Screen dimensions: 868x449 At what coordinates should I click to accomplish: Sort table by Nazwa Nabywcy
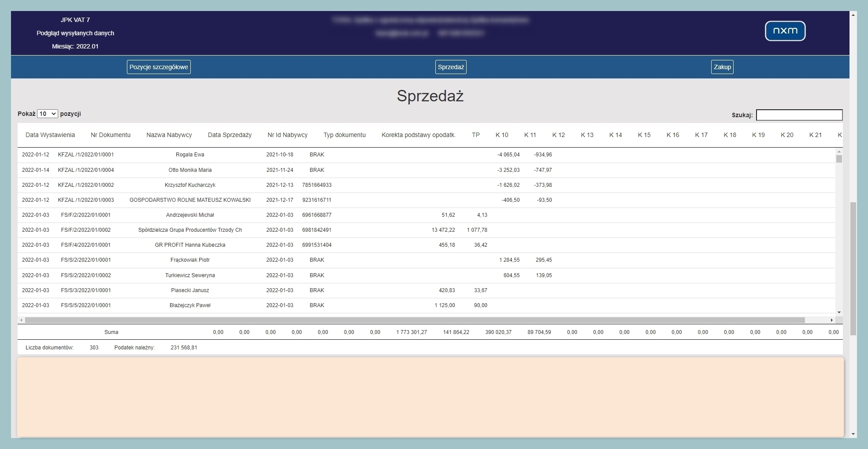169,135
